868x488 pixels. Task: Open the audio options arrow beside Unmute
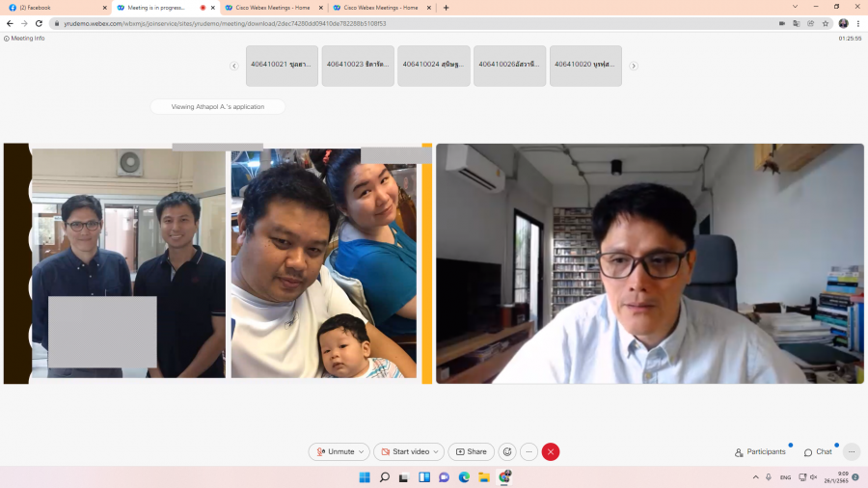click(362, 451)
